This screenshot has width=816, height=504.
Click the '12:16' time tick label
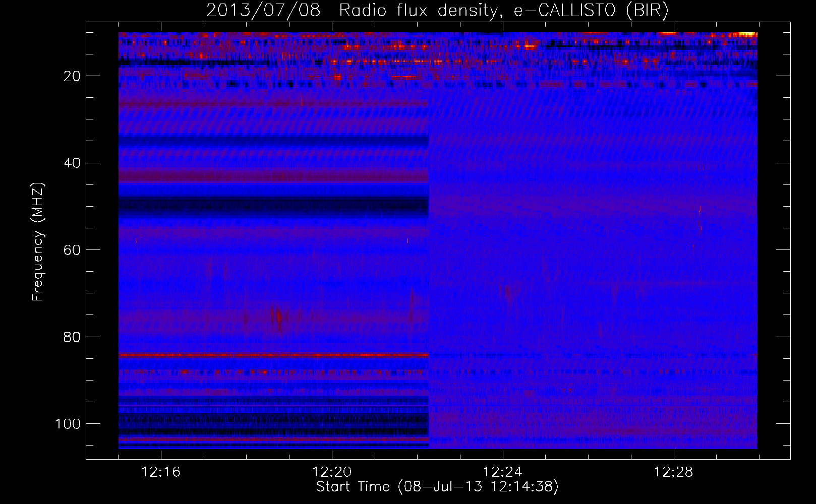point(161,472)
